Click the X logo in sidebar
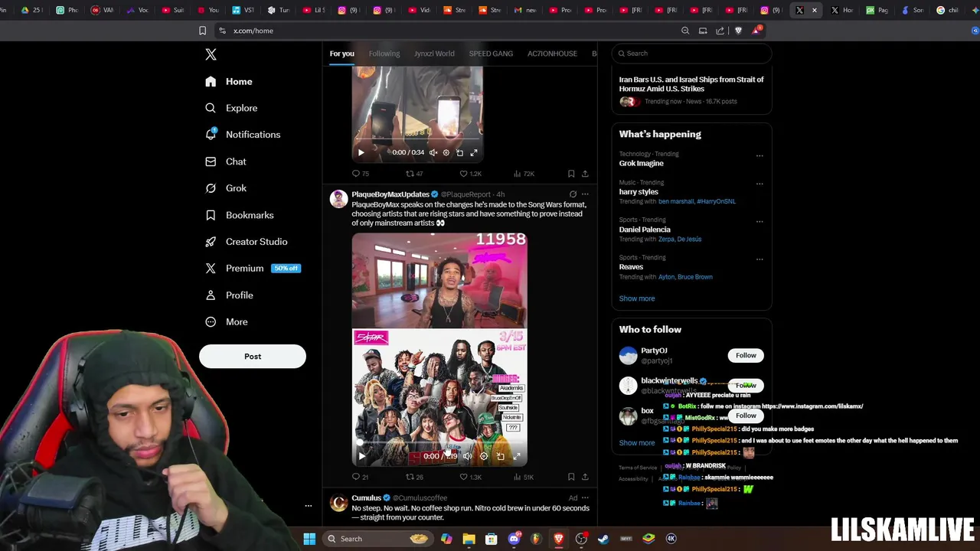The width and height of the screenshot is (980, 551). pos(211,54)
